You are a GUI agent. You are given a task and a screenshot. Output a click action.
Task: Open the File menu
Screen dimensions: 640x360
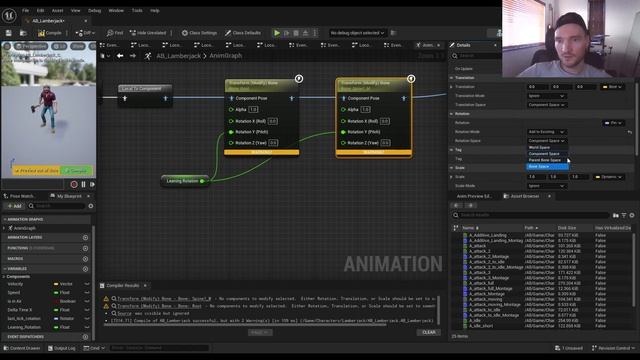coord(25,11)
